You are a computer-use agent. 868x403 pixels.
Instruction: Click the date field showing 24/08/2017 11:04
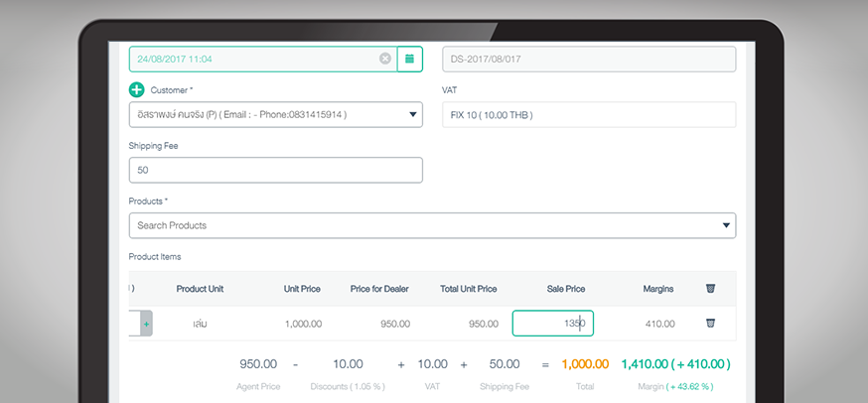click(253, 59)
